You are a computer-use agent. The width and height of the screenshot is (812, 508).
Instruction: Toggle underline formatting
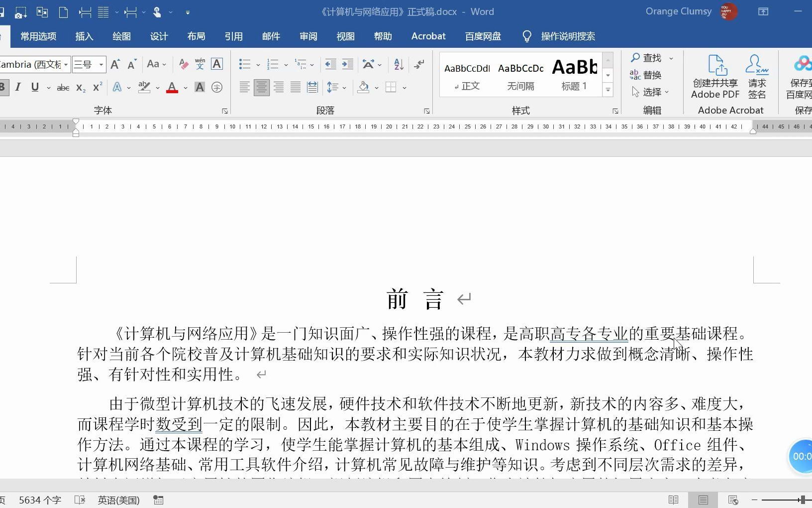click(34, 87)
